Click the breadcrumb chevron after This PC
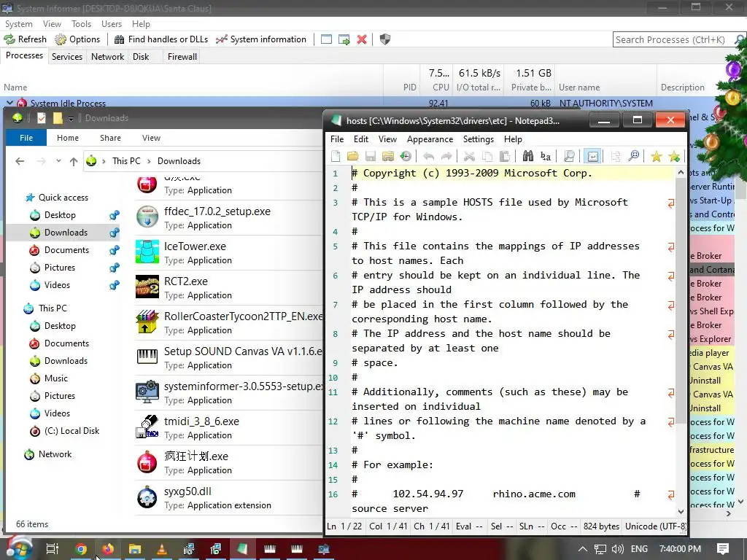Screen dimensions: 747x560 click(x=149, y=161)
